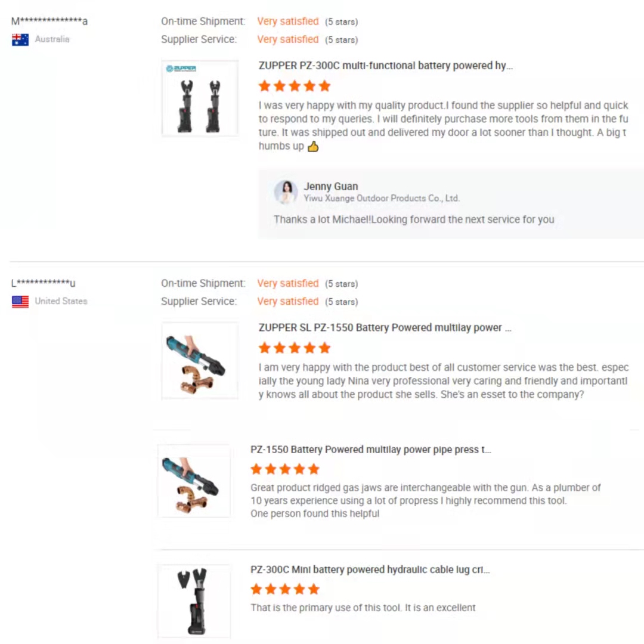Viewport: 644px width, 644px height.
Task: Click star rating above the 'Great product ridged' review
Action: [285, 469]
